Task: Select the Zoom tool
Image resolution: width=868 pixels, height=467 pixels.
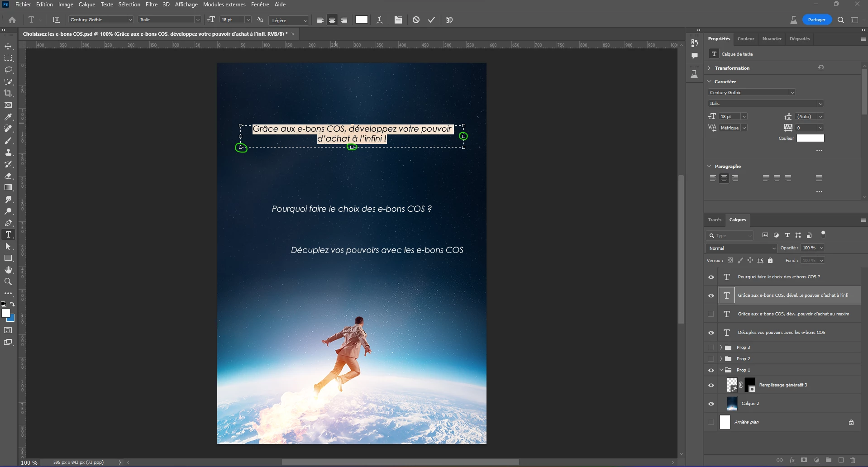Action: click(8, 282)
